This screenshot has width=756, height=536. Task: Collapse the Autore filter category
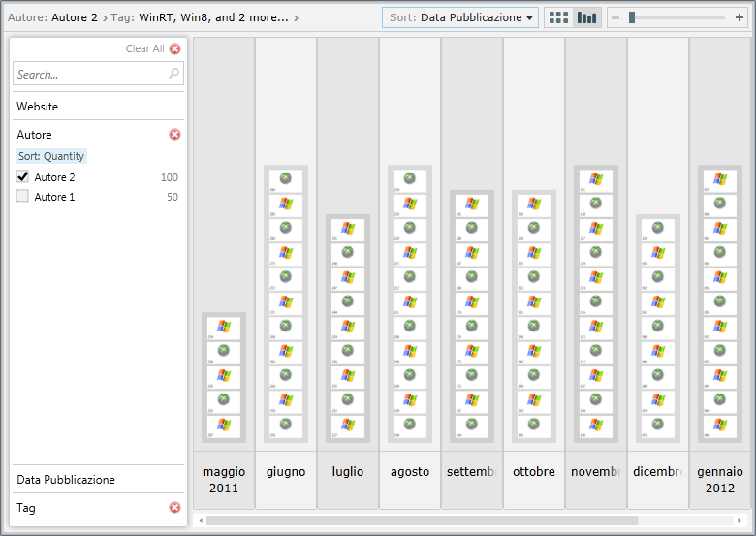34,135
